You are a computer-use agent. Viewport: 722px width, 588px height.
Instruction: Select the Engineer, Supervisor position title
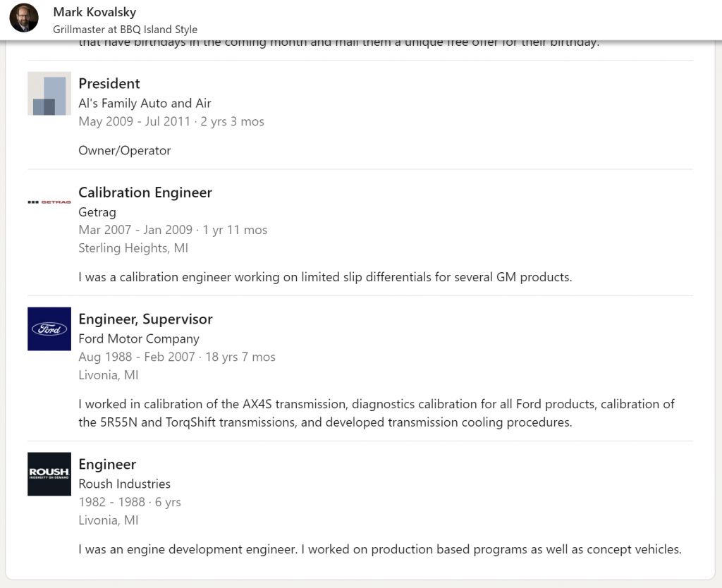click(145, 319)
